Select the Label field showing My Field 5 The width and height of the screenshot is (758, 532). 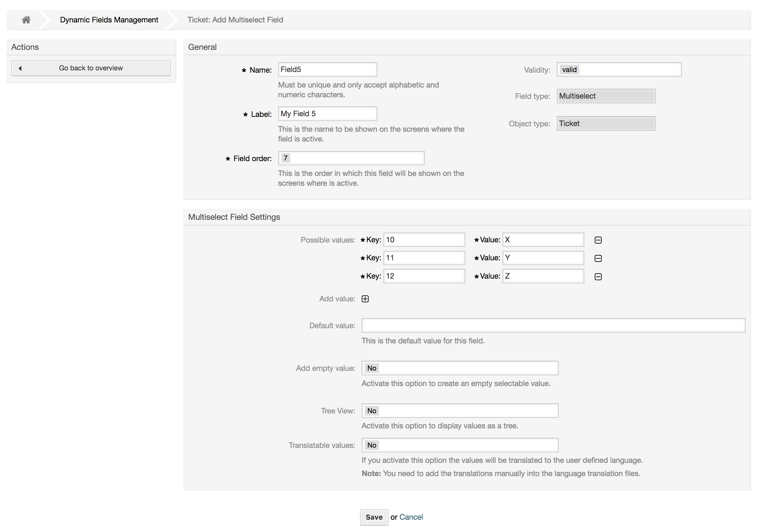pos(327,114)
